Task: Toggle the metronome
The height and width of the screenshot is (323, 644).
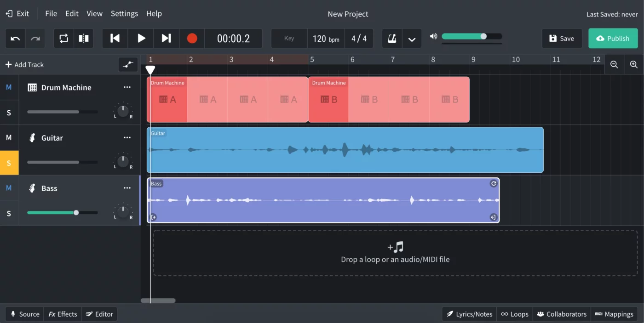Action: 392,39
